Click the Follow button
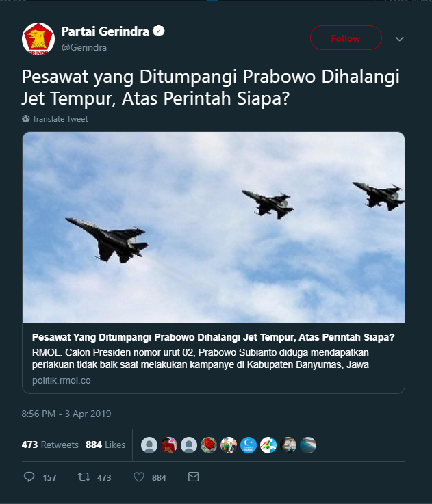 [x=346, y=38]
